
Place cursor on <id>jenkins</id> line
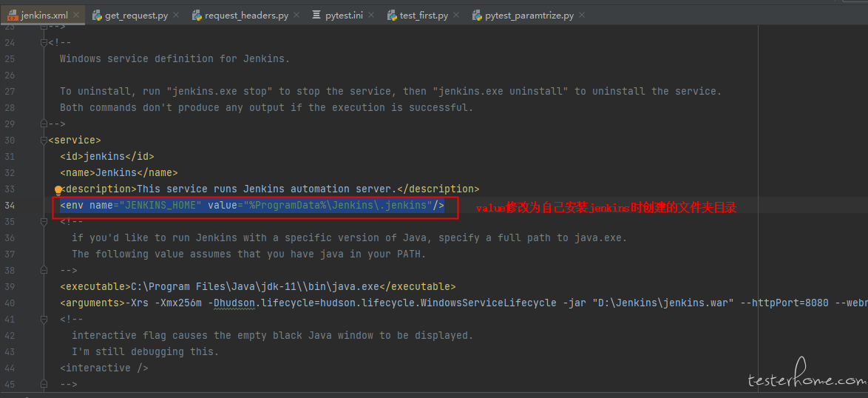[107, 157]
